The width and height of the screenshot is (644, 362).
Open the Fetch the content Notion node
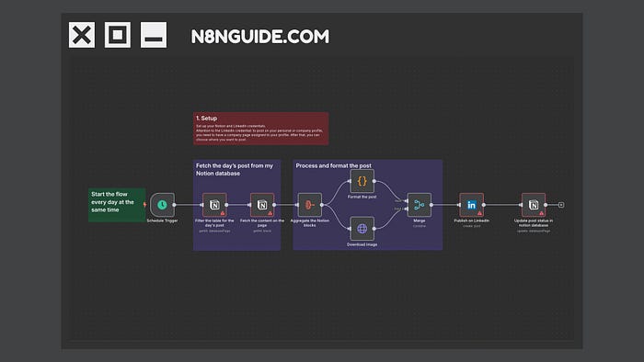[262, 205]
